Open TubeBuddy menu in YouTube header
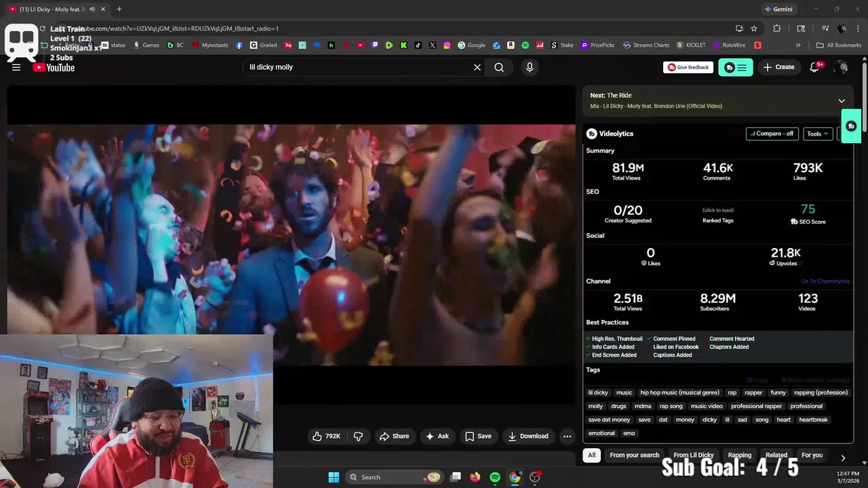The height and width of the screenshot is (488, 868). click(x=736, y=67)
